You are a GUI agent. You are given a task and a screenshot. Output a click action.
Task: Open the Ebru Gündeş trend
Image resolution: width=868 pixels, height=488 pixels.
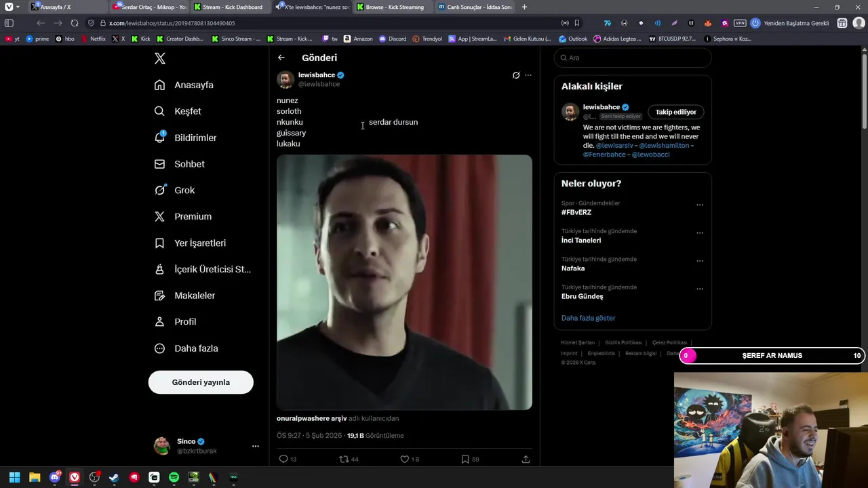tap(582, 296)
